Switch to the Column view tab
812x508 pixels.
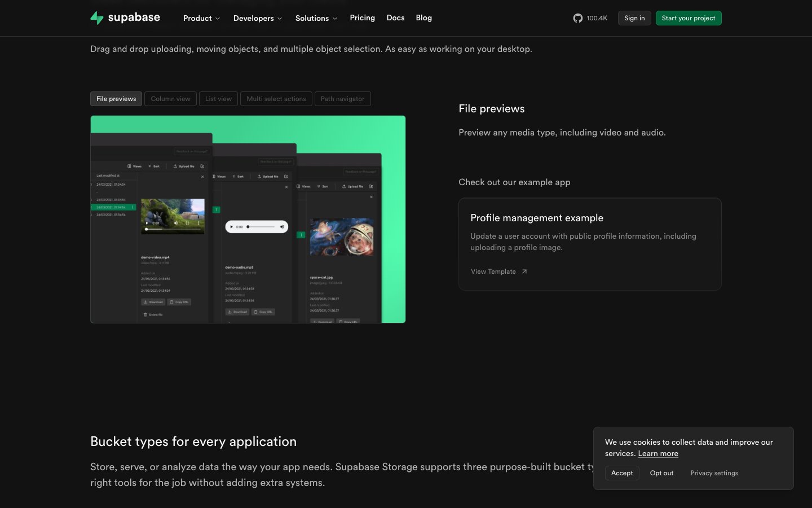point(170,99)
